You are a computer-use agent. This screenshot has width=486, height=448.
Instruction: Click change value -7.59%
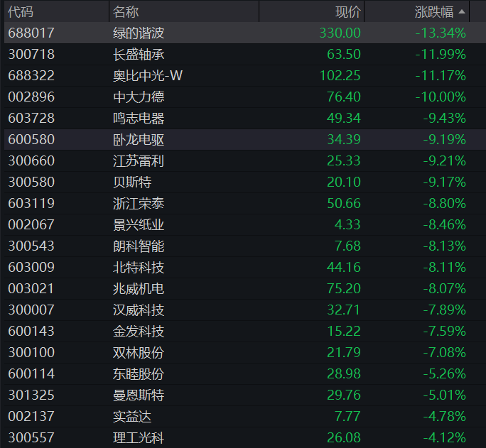pos(445,332)
